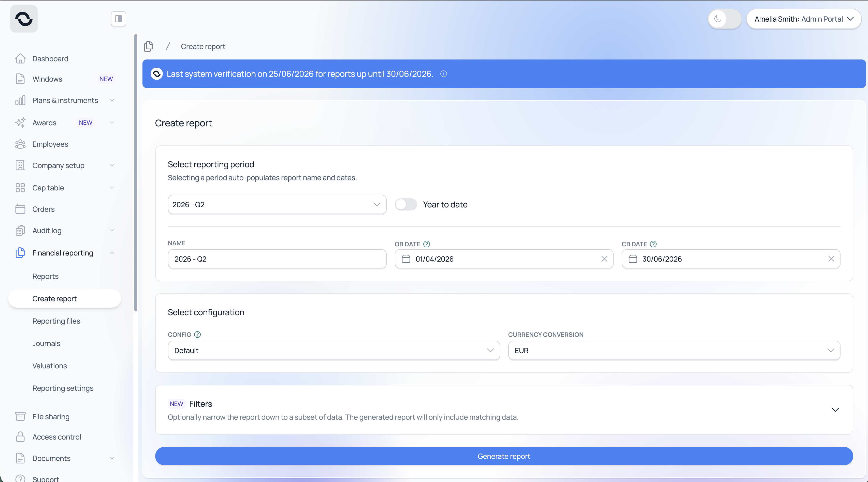Open the Orders page
868x482 pixels.
coord(44,209)
